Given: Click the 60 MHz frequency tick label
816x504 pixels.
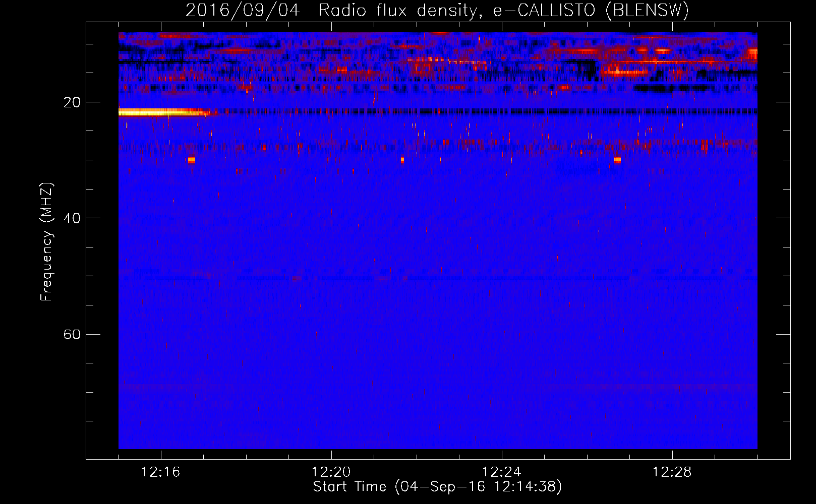Looking at the screenshot, I should coord(72,335).
